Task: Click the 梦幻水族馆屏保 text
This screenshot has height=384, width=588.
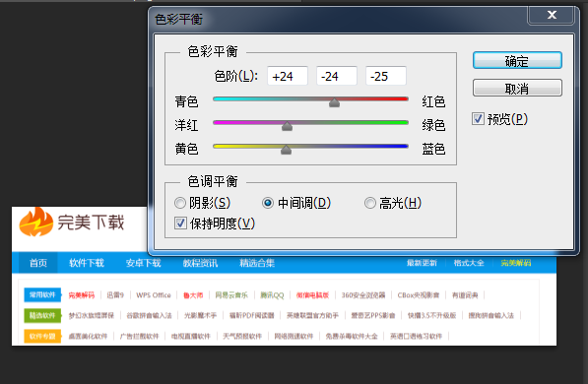Action: (x=92, y=315)
